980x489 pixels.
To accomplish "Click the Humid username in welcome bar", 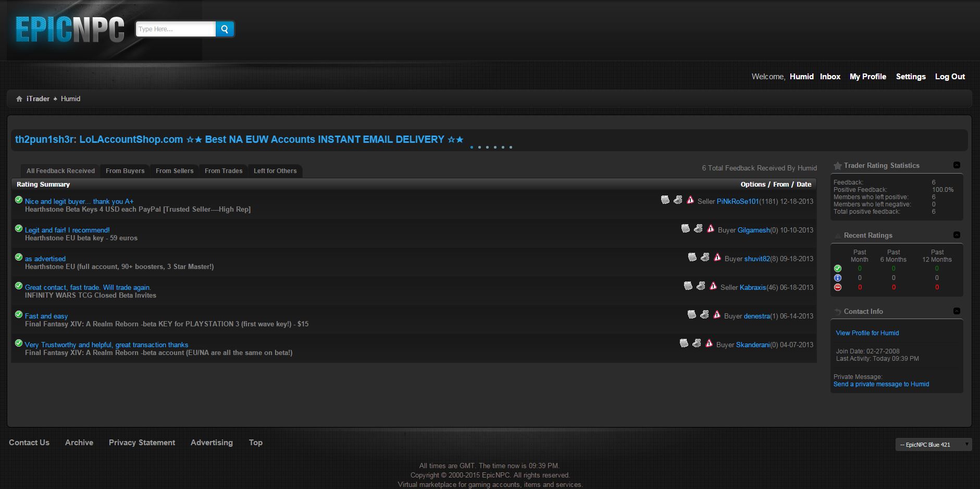I will click(801, 77).
